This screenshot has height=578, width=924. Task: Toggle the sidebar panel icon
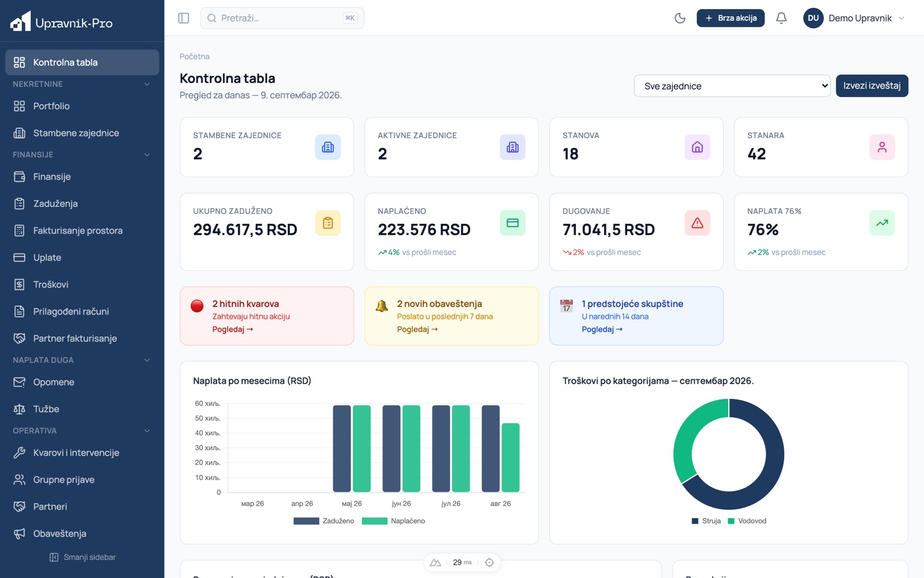pos(184,18)
